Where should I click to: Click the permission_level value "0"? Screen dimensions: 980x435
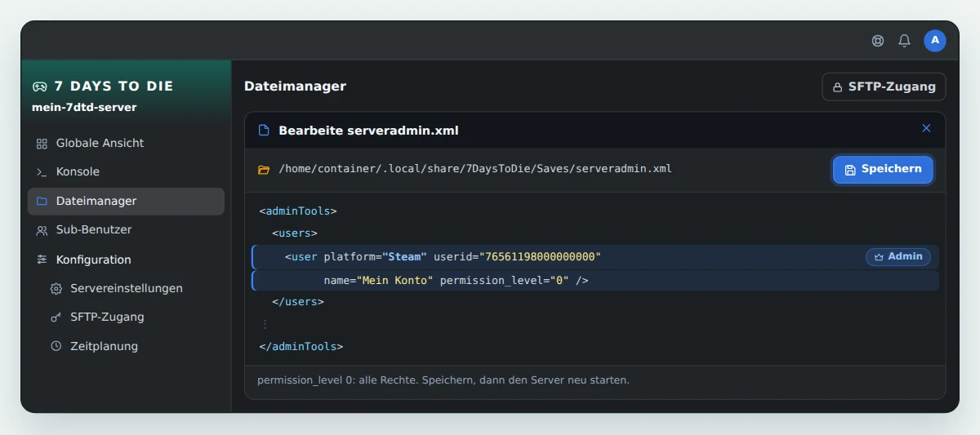tap(559, 280)
